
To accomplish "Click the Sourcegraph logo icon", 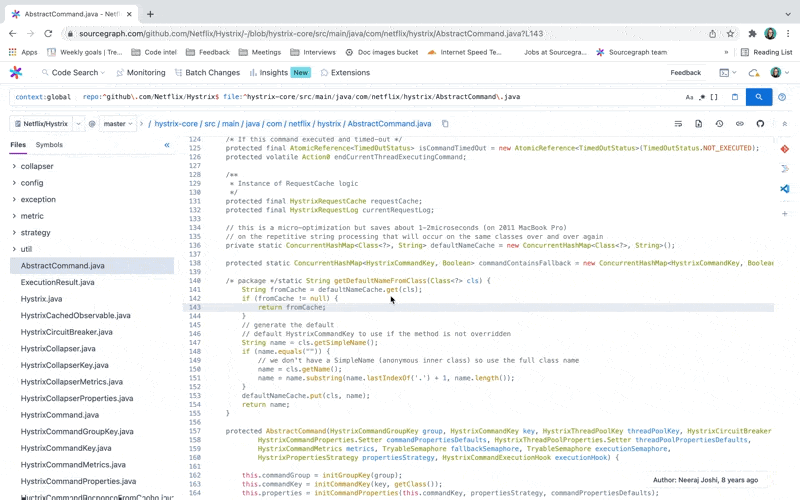I will click(x=16, y=73).
